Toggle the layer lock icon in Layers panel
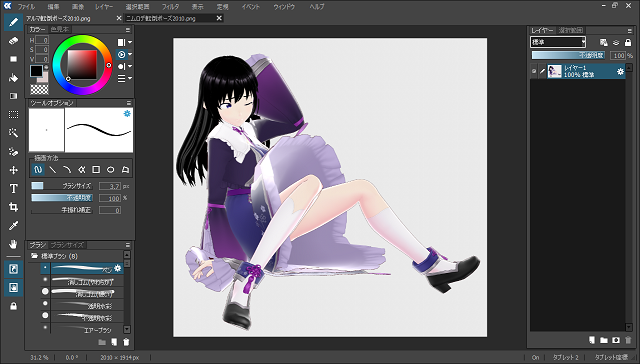 pos(628,42)
